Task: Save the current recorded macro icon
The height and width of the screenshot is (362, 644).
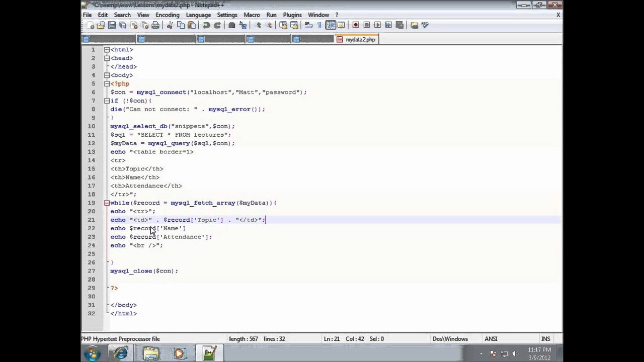Action: pyautogui.click(x=399, y=25)
